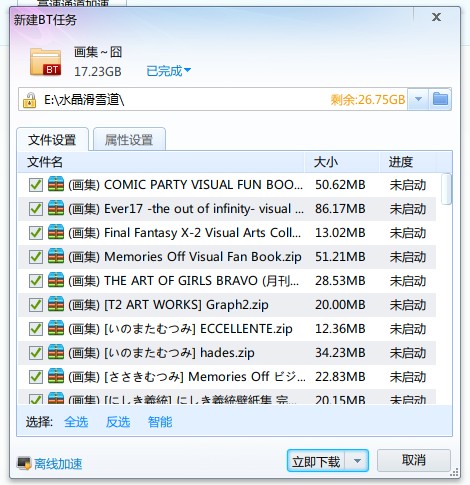Click the 立即下载 button

[316, 461]
